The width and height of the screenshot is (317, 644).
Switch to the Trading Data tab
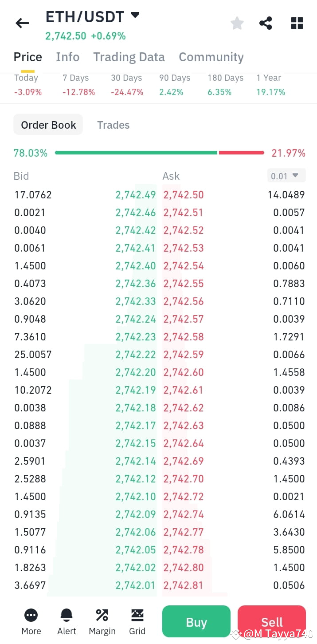tap(129, 57)
